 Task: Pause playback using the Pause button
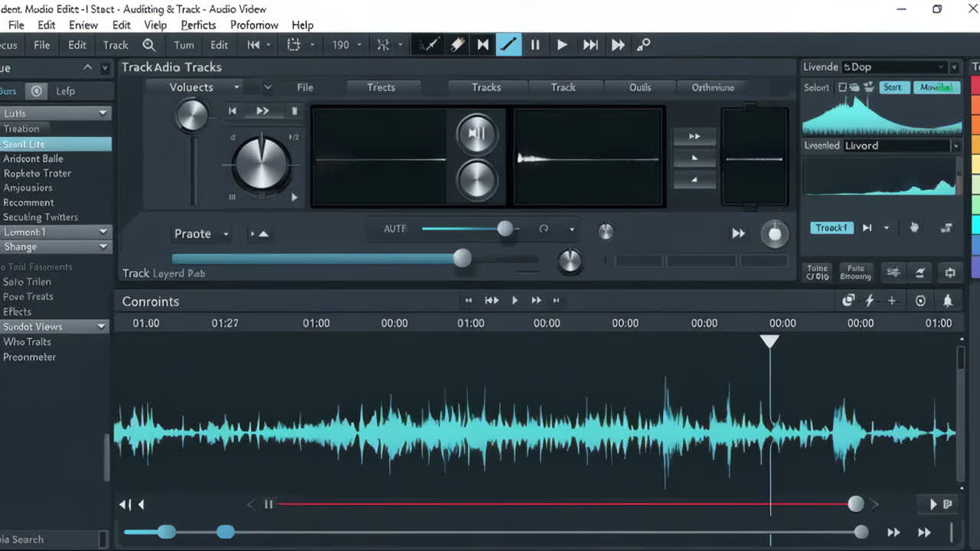(x=535, y=44)
